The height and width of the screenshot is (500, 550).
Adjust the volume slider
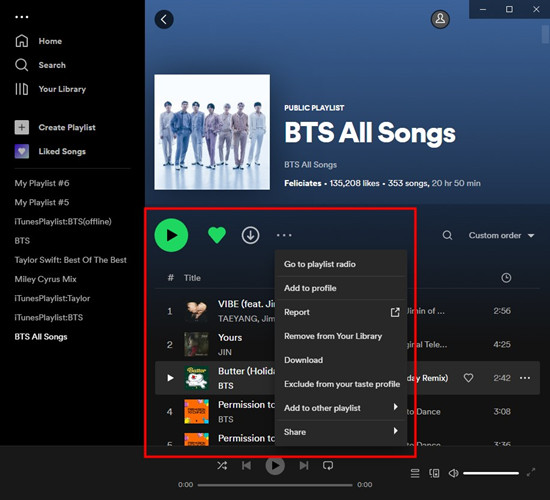click(491, 473)
